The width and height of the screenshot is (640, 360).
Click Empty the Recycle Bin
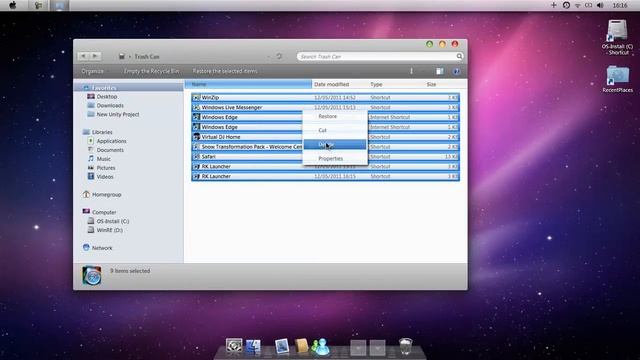151,71
